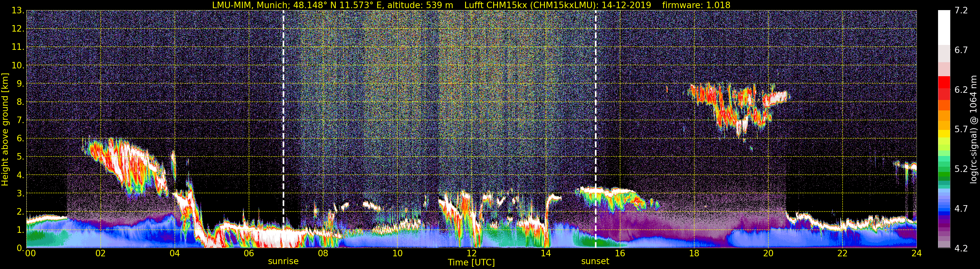This screenshot has height=269, width=980.
Task: Click the '1.' height tick label
Action: [20, 230]
